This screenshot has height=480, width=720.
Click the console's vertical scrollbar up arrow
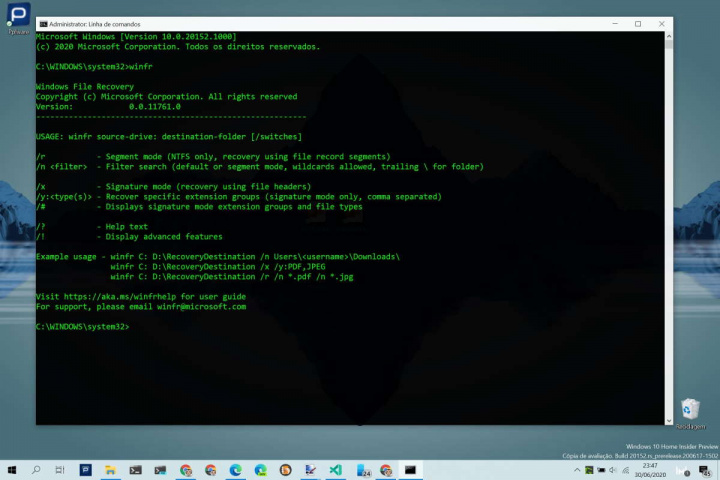669,36
